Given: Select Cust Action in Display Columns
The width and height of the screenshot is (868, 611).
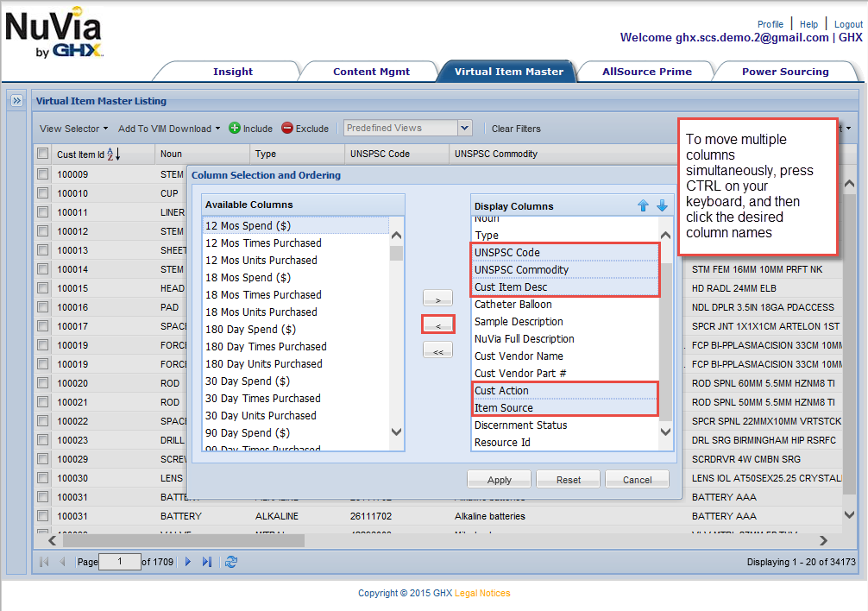Looking at the screenshot, I should [x=565, y=391].
